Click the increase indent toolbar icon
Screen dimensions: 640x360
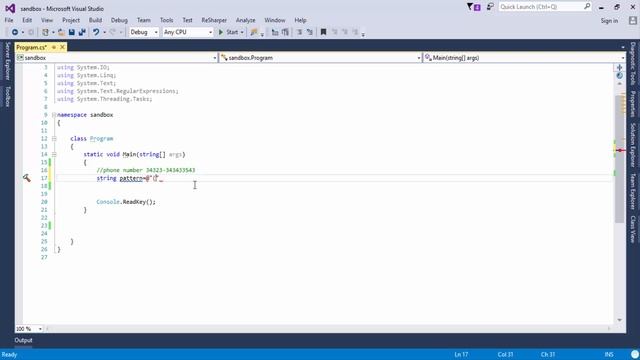tap(285, 32)
